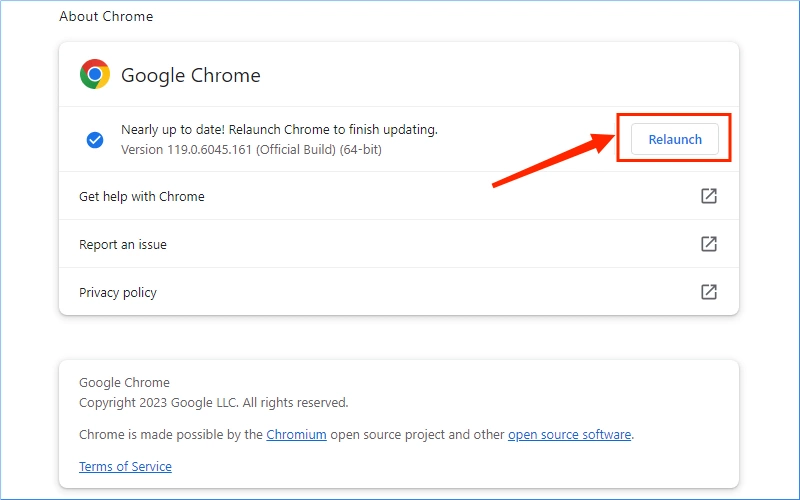800x500 pixels.
Task: Select Privacy policy row
Action: (399, 292)
